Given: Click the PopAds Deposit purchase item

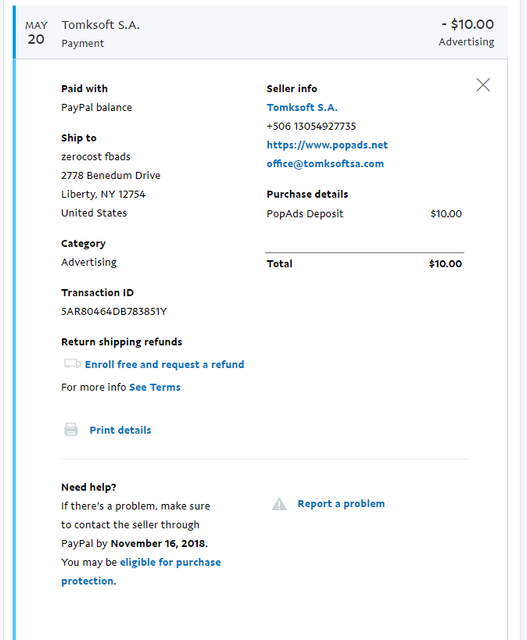Looking at the screenshot, I should pyautogui.click(x=305, y=213).
